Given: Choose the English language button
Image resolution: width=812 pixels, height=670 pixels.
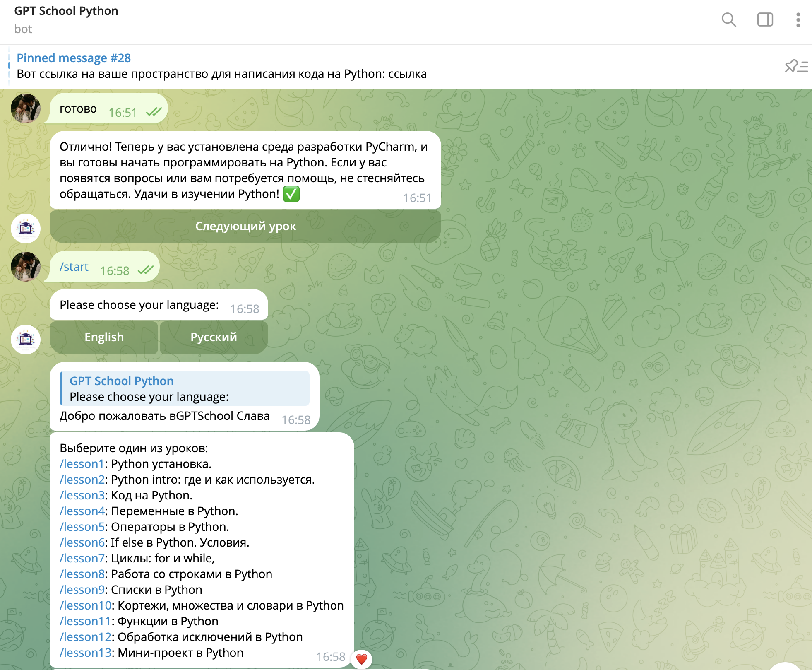Looking at the screenshot, I should pyautogui.click(x=104, y=337).
